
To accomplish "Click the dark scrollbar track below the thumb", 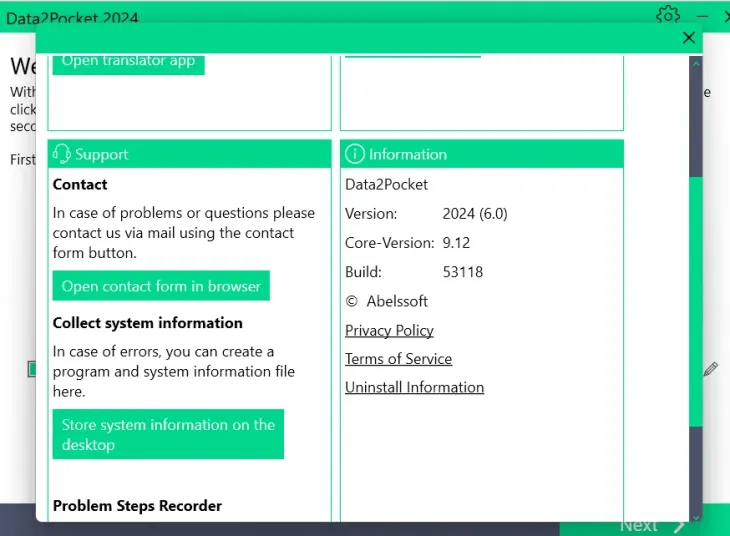I will 696,468.
